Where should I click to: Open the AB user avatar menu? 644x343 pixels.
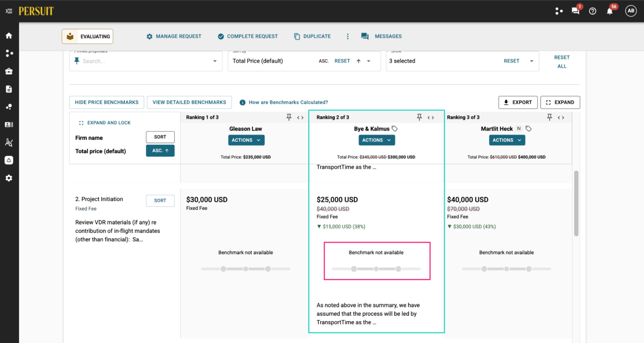pos(631,11)
